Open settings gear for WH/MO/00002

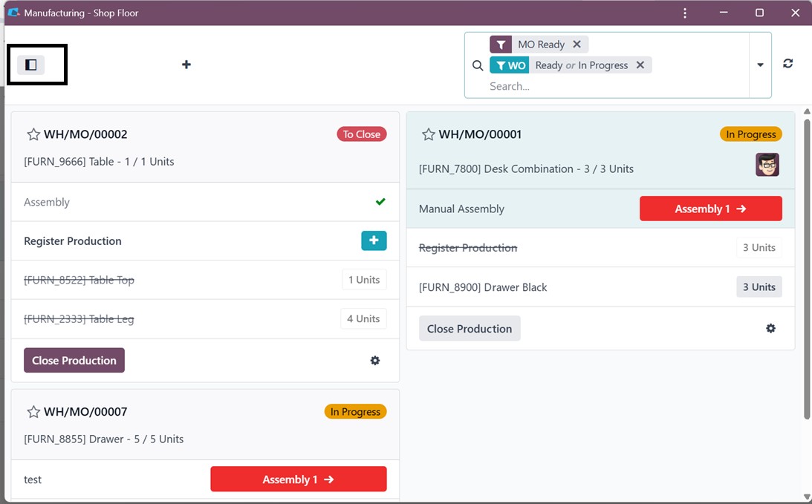pos(375,361)
